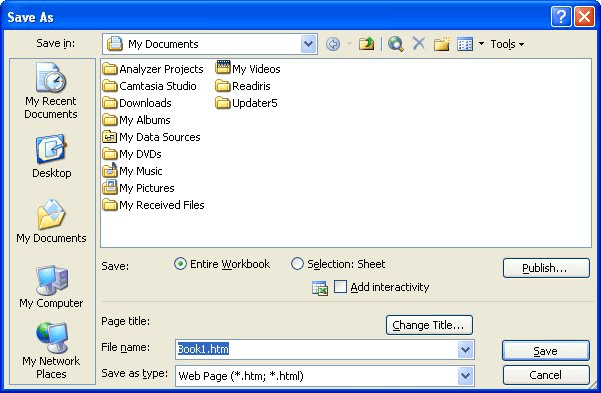Open My Computer in Places bar
Screen dimensions: 601x393
coord(51,287)
